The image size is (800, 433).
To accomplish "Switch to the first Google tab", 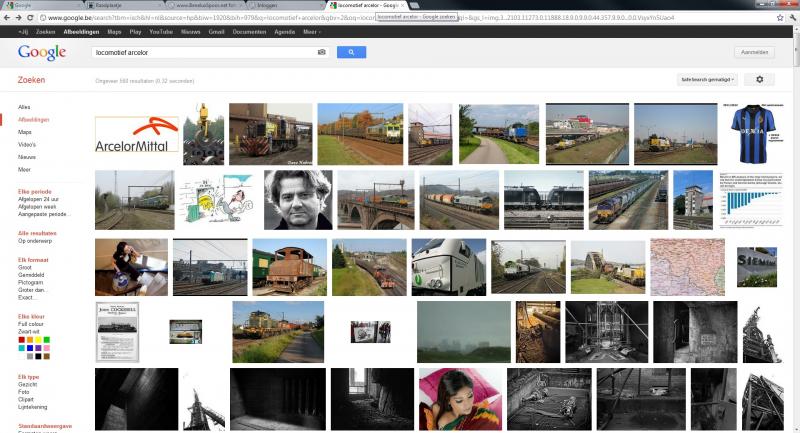I will [41, 5].
